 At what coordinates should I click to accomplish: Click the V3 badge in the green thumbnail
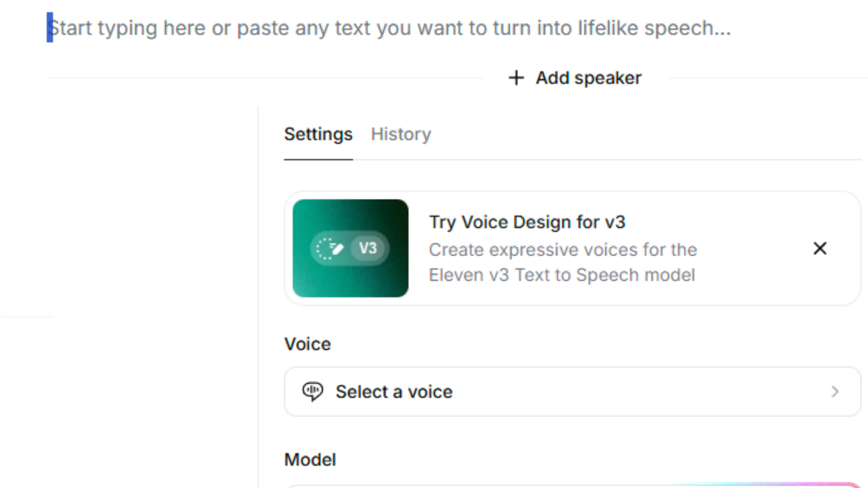pos(368,248)
